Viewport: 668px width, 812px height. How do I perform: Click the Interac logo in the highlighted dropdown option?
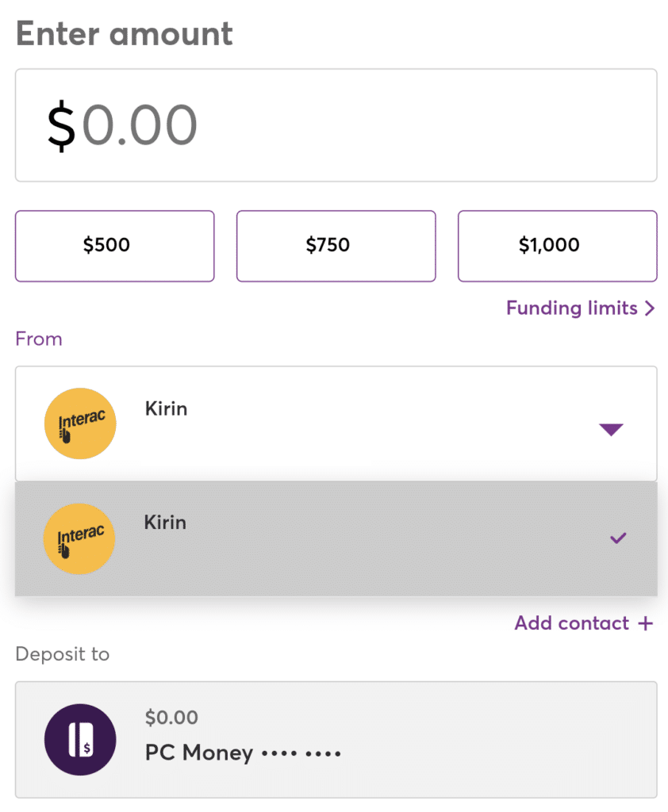[x=79, y=538]
